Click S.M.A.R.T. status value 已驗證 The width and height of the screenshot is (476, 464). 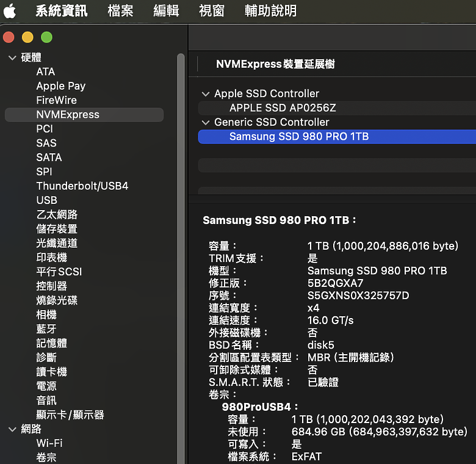click(x=323, y=382)
